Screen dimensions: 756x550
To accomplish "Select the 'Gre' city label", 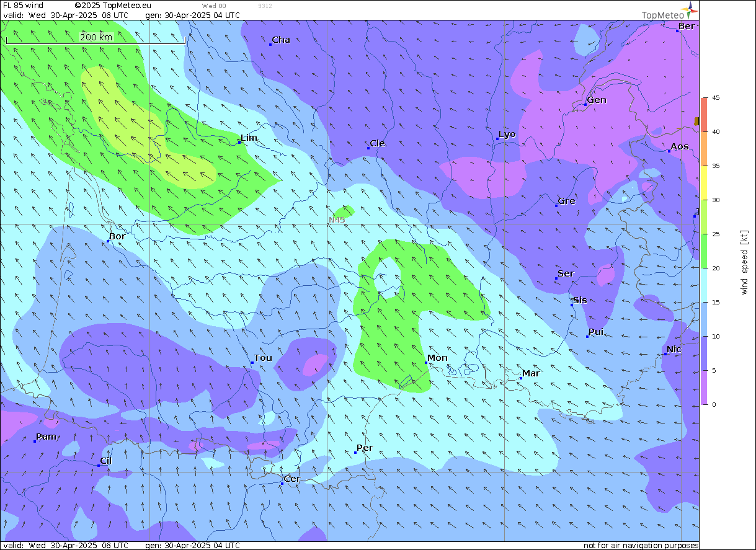I will coord(566,201).
